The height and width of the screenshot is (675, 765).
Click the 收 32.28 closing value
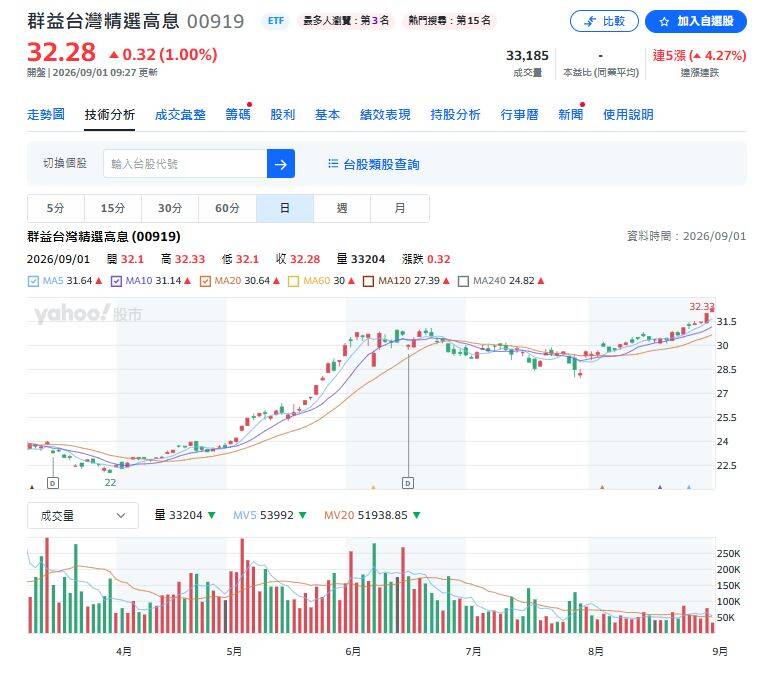click(298, 259)
